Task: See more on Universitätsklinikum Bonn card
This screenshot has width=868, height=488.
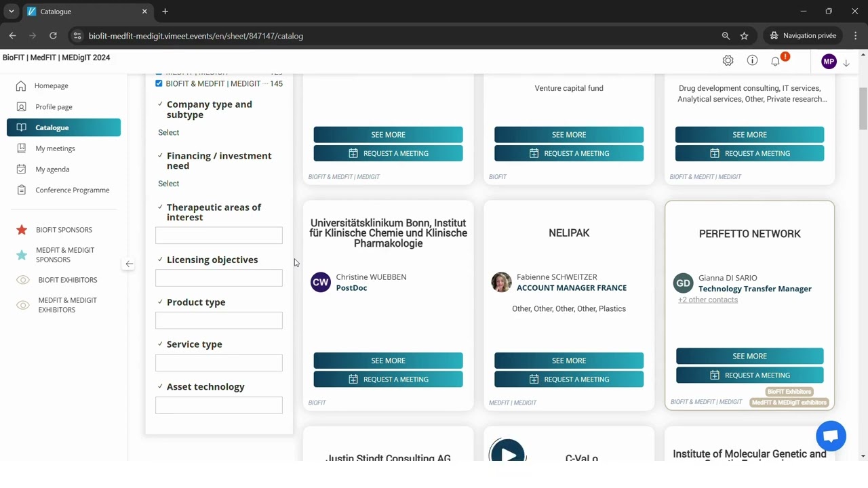Action: tap(388, 361)
